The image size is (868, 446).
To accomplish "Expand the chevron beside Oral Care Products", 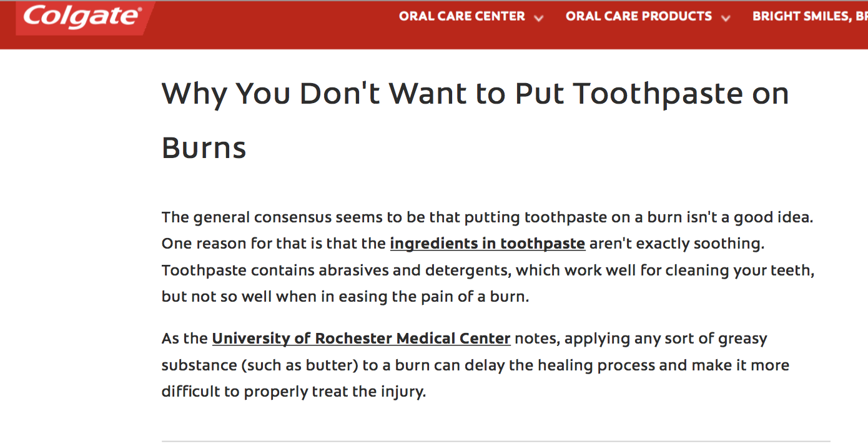I will 726,18.
